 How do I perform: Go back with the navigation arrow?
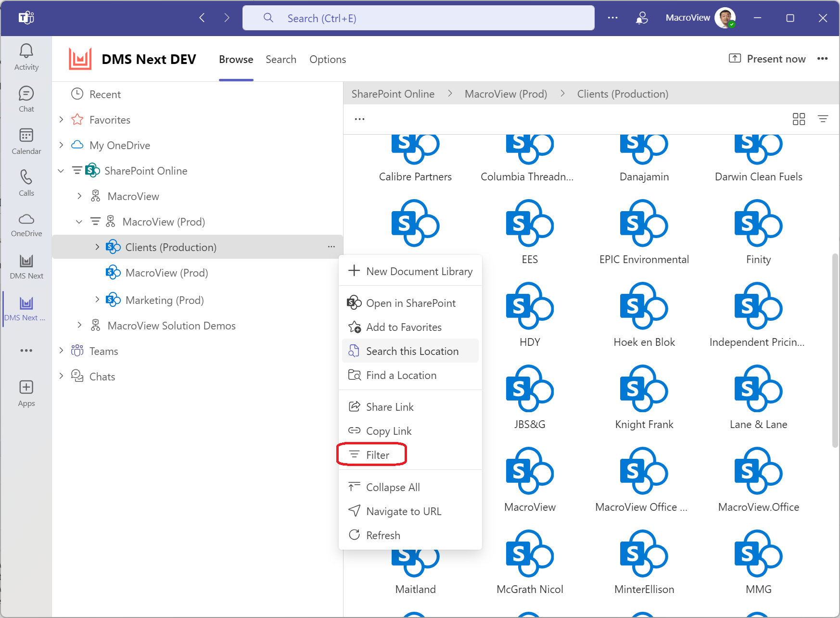tap(202, 18)
